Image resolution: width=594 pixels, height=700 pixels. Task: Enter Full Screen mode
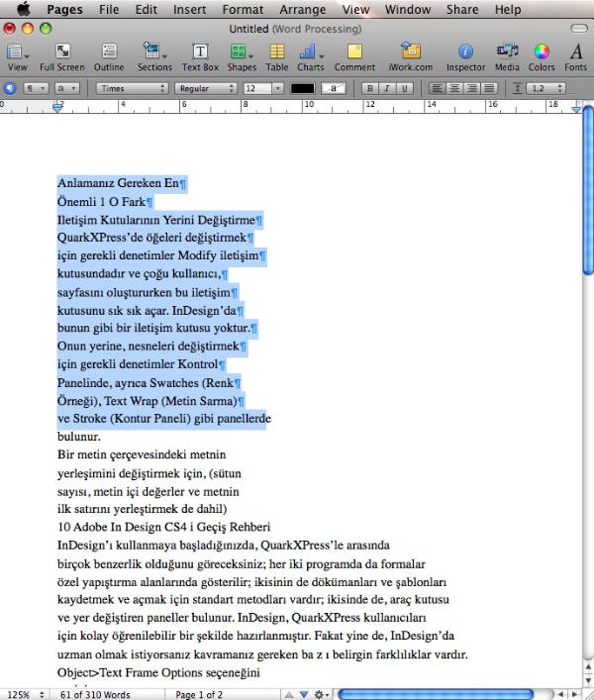62,57
